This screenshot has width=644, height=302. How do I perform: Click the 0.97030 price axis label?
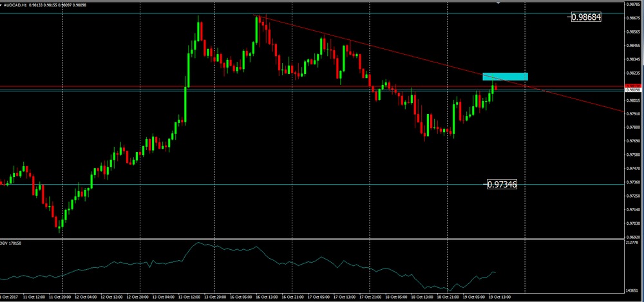pyautogui.click(x=632, y=223)
